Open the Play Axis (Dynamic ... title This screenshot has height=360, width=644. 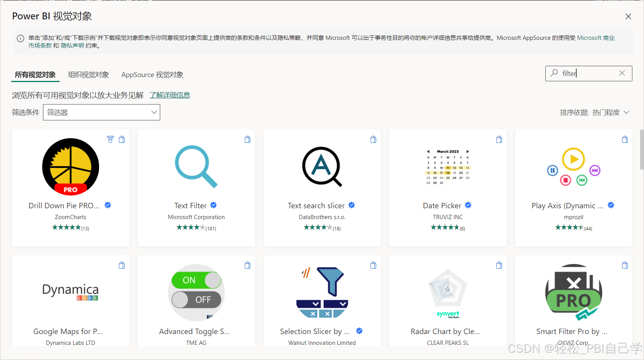567,206
